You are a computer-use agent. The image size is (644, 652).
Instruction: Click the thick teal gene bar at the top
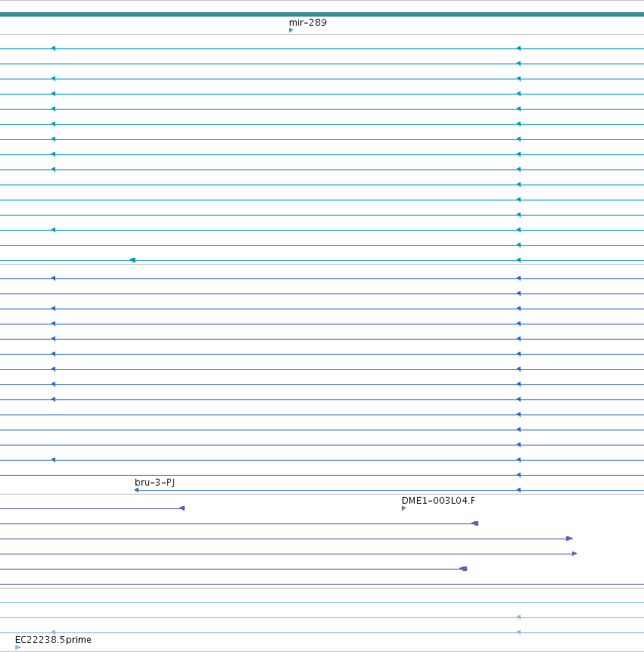(322, 14)
